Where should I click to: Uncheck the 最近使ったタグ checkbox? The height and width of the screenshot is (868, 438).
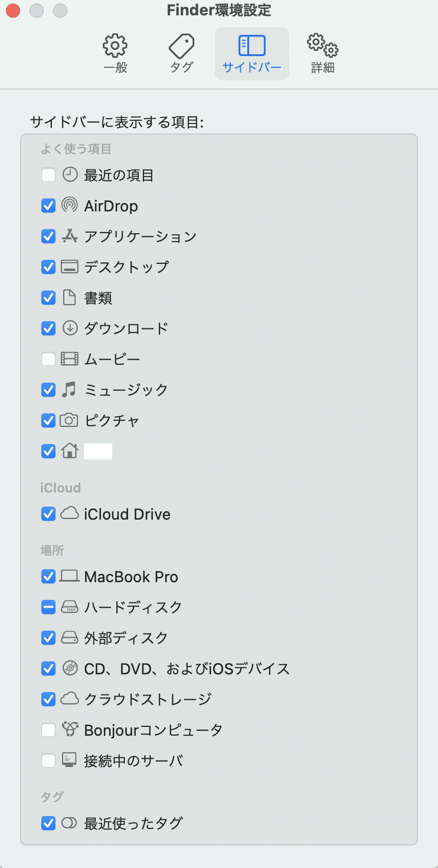click(x=48, y=823)
